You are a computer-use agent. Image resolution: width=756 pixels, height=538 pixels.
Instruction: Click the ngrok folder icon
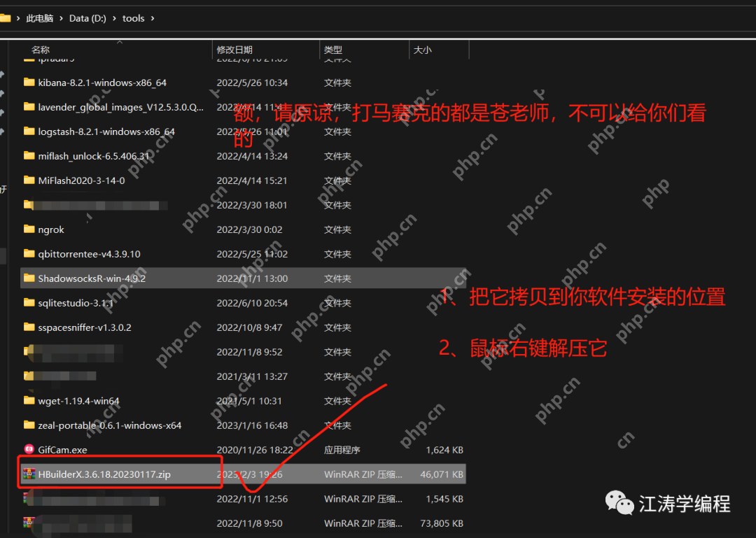point(29,229)
